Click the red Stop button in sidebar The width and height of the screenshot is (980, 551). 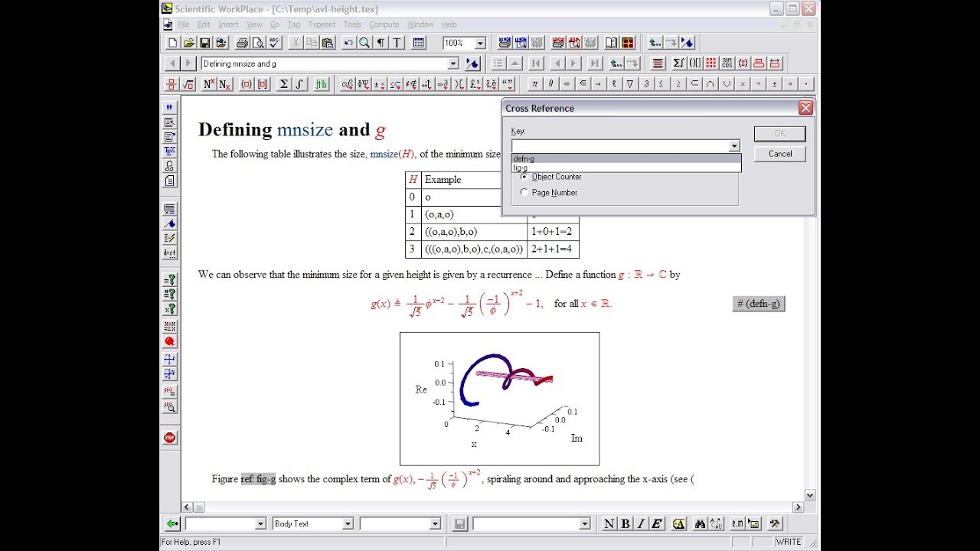tap(170, 438)
